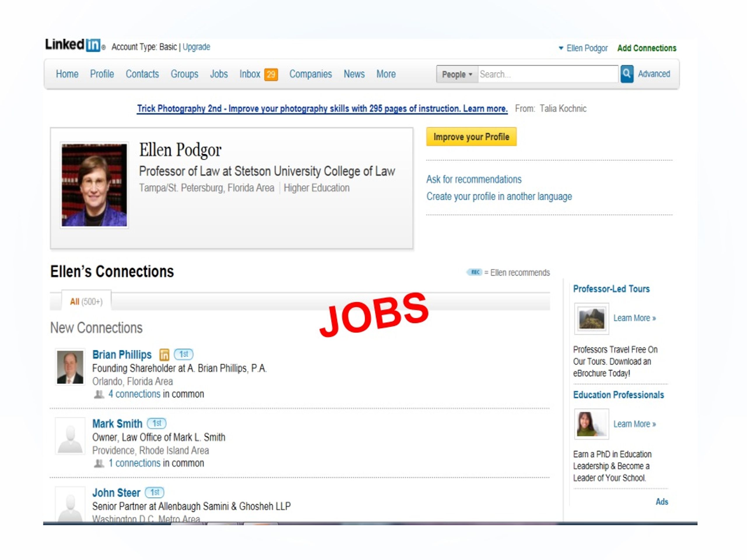Open the Profile menu item
747x560 pixels.
point(102,74)
